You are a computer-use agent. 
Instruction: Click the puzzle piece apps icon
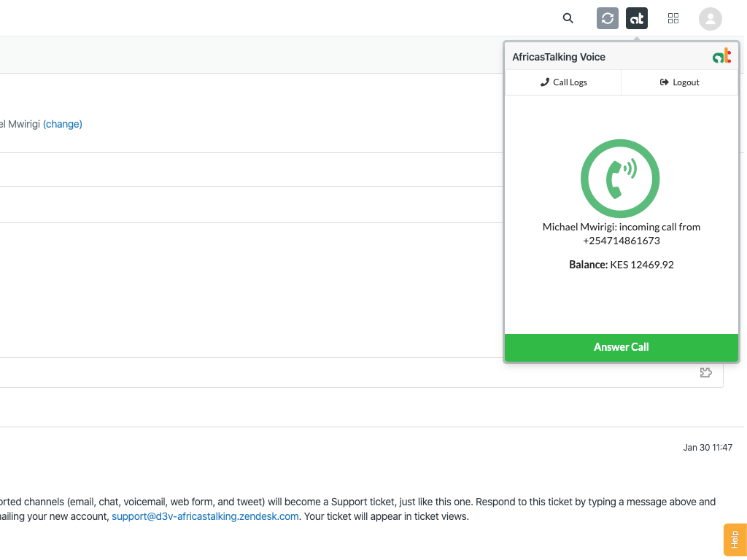[705, 373]
